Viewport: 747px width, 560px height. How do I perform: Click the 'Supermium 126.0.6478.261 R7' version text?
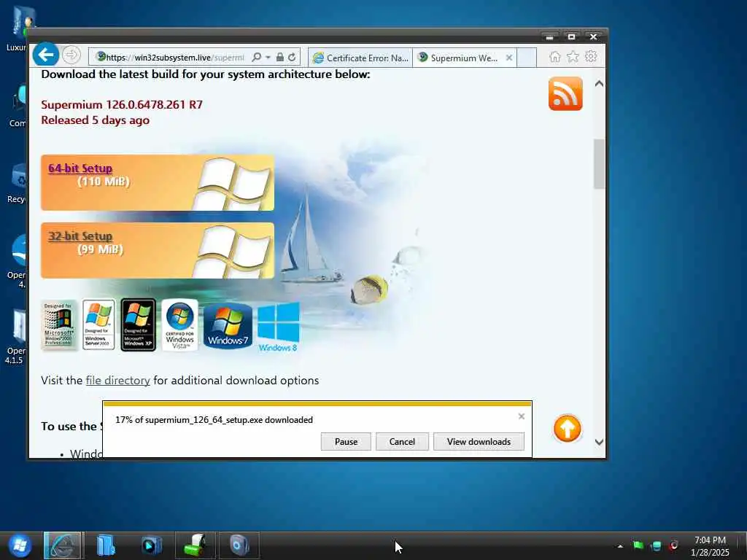click(x=122, y=105)
